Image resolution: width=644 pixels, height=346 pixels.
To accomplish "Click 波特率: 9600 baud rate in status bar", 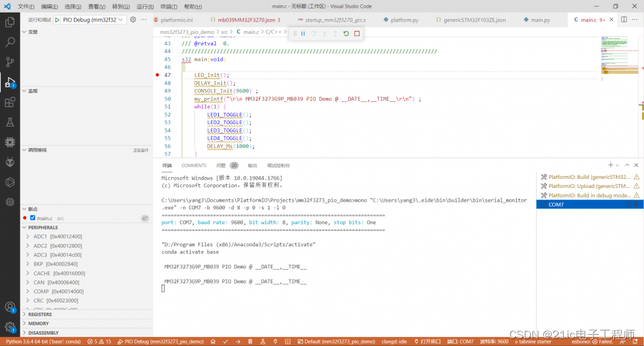I will tap(494, 341).
